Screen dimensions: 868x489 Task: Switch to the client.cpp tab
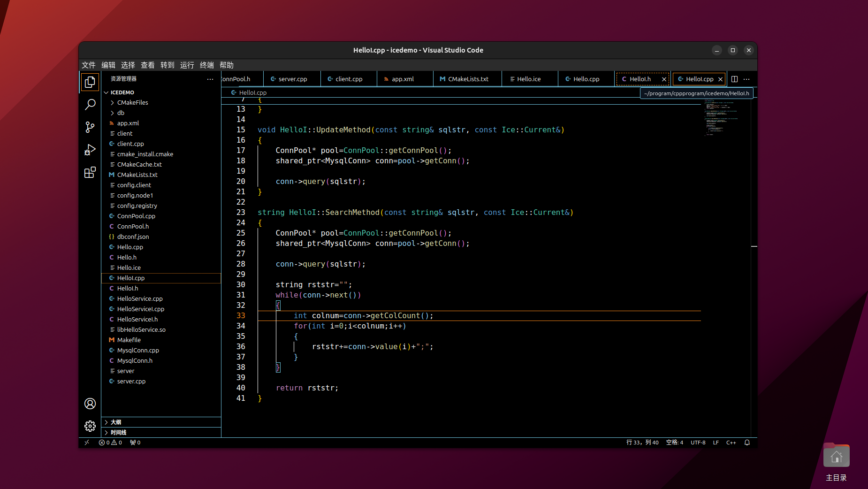coord(348,79)
